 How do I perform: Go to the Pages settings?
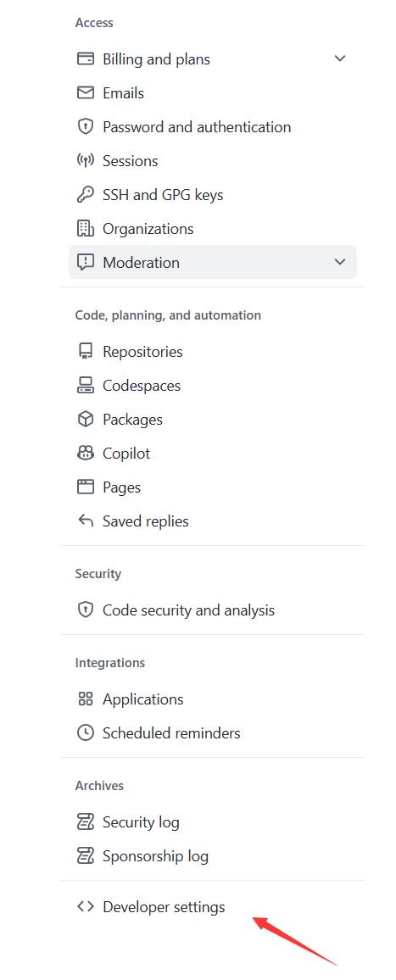pyautogui.click(x=213, y=487)
